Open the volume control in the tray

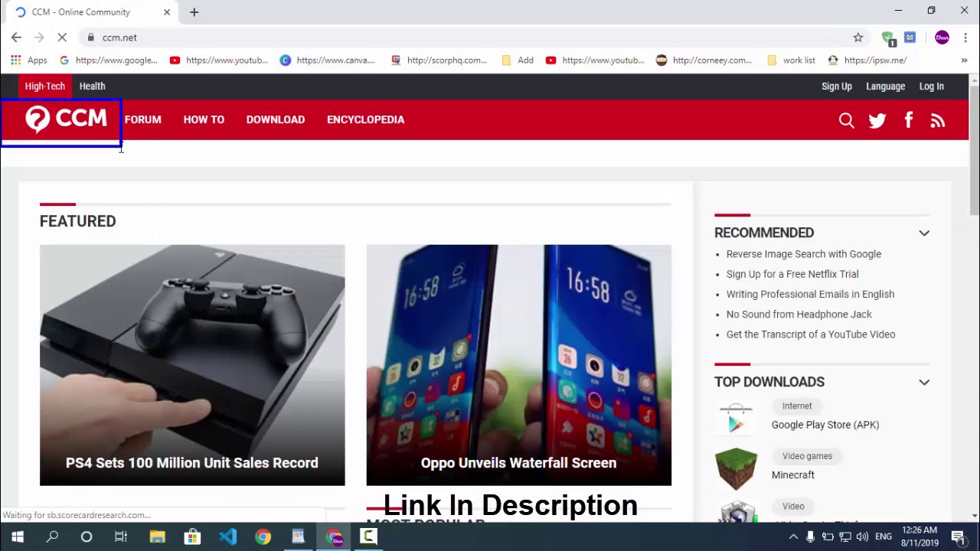point(862,537)
